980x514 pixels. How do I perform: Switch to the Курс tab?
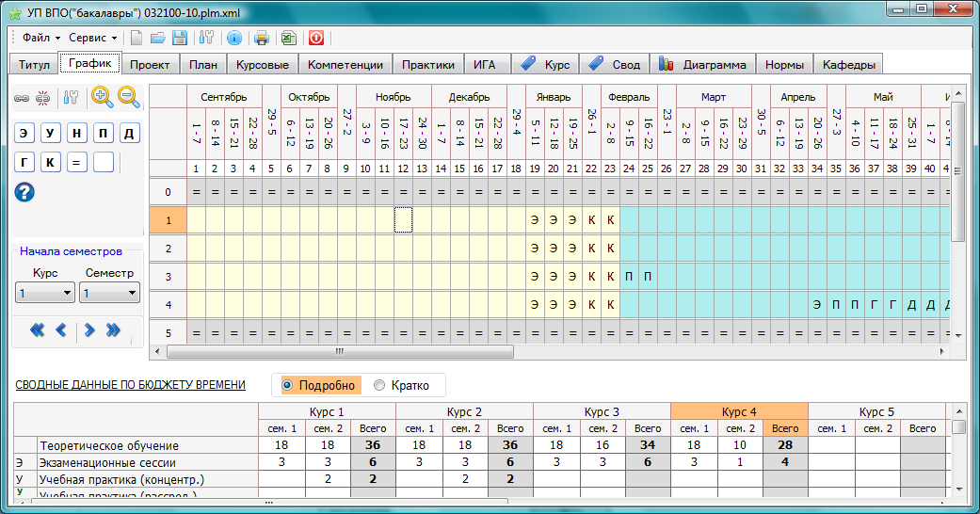coord(546,64)
